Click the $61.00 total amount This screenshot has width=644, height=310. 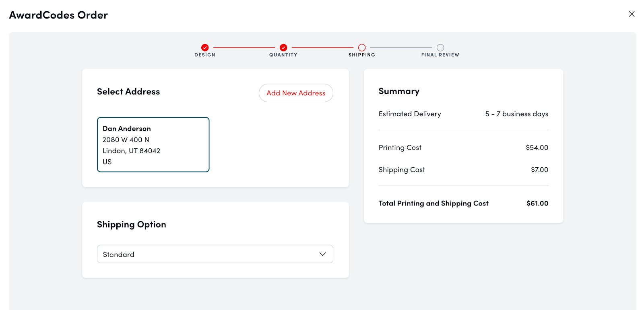537,203
